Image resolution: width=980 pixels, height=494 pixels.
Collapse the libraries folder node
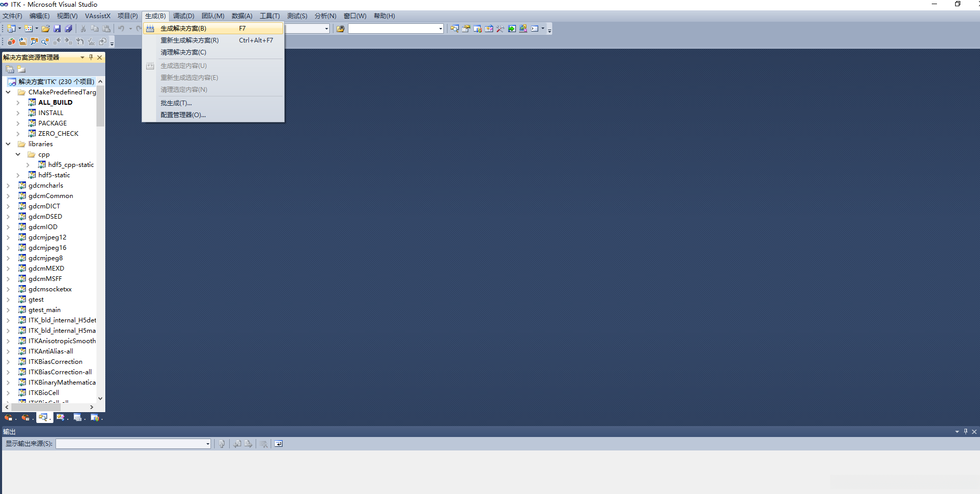point(8,144)
